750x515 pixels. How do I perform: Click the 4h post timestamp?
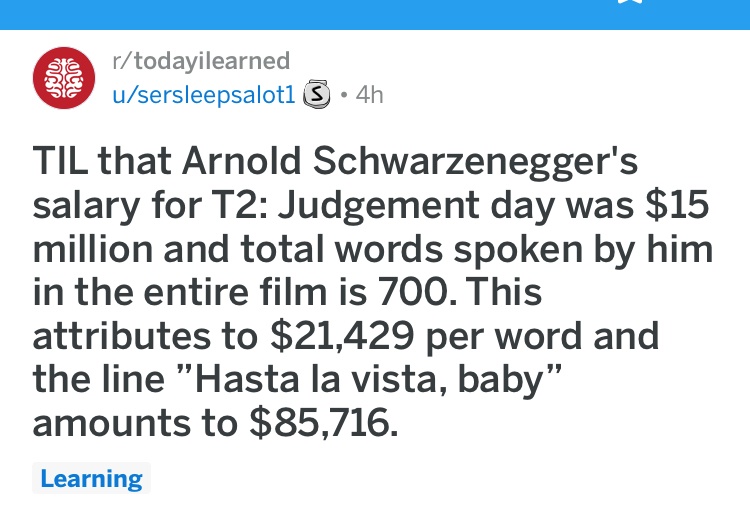pyautogui.click(x=369, y=95)
